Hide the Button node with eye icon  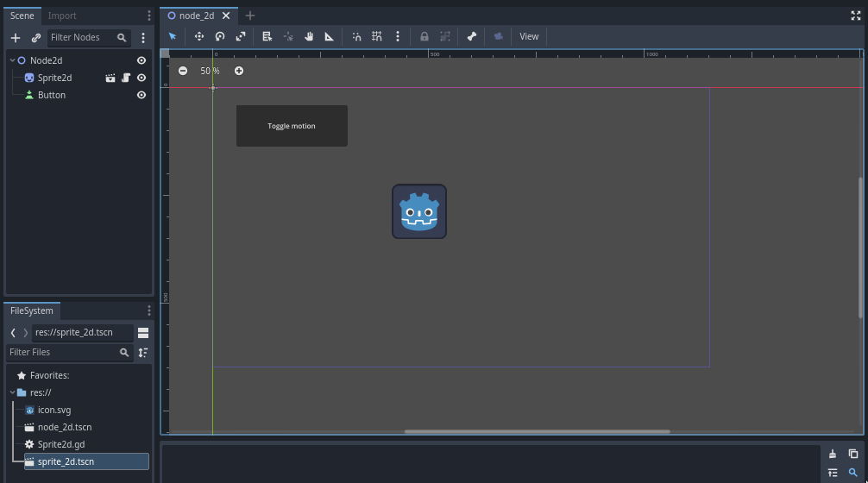click(142, 95)
